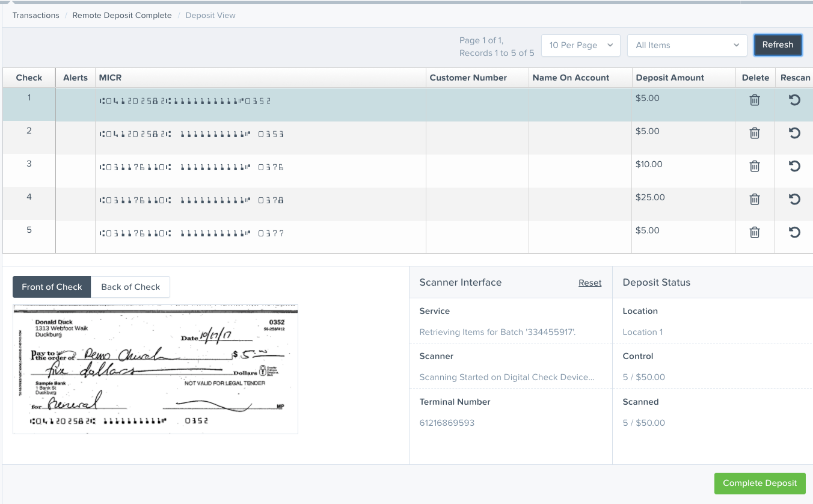
Task: Delete check 3 using its trash icon
Action: coord(755,166)
